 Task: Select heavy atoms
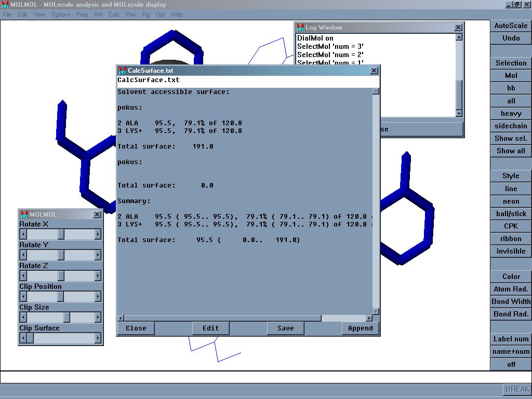click(511, 113)
